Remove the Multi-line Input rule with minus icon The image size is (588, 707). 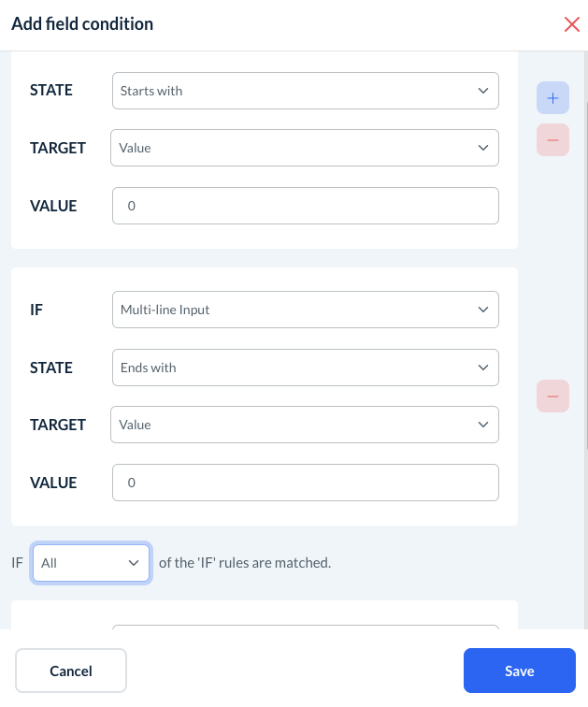(552, 397)
